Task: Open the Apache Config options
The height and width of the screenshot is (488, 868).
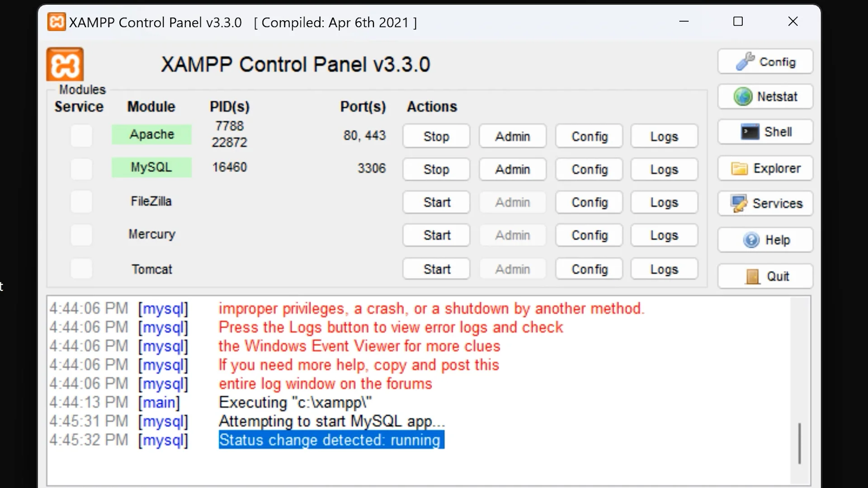Action: [x=589, y=136]
